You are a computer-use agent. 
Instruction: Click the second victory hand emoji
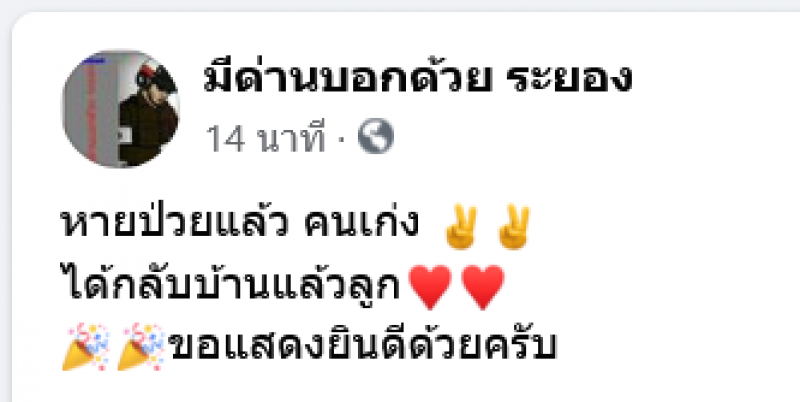[x=514, y=227]
